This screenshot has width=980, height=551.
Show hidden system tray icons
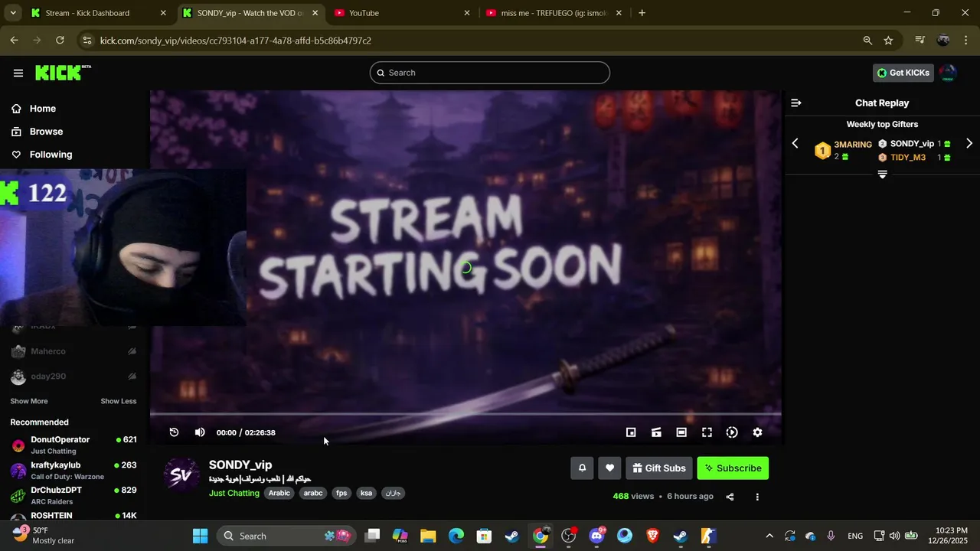769,536
